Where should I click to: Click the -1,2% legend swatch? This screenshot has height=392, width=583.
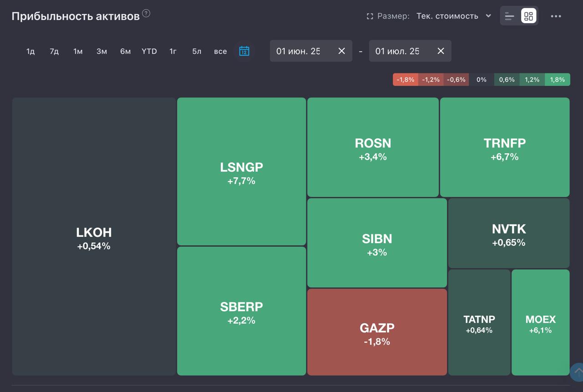(431, 80)
